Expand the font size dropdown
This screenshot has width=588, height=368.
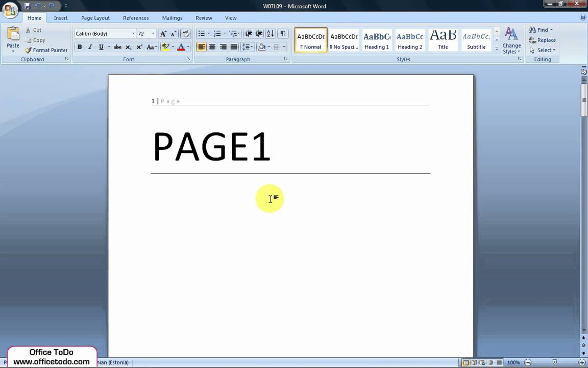(x=153, y=34)
